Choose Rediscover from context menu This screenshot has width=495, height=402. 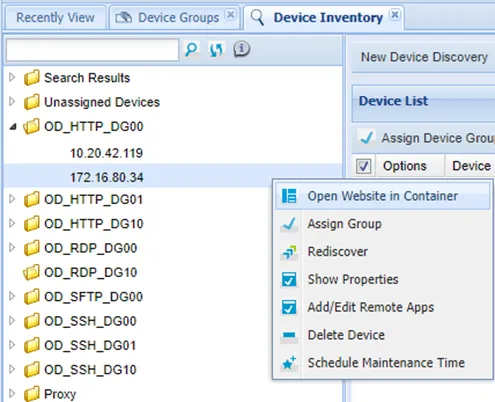383,252
